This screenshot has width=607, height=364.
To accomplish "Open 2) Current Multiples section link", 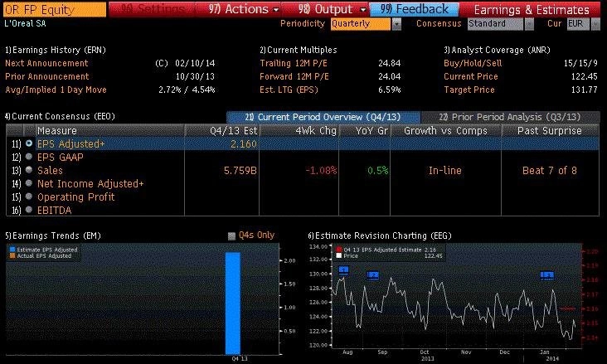I will pyautogui.click(x=299, y=50).
